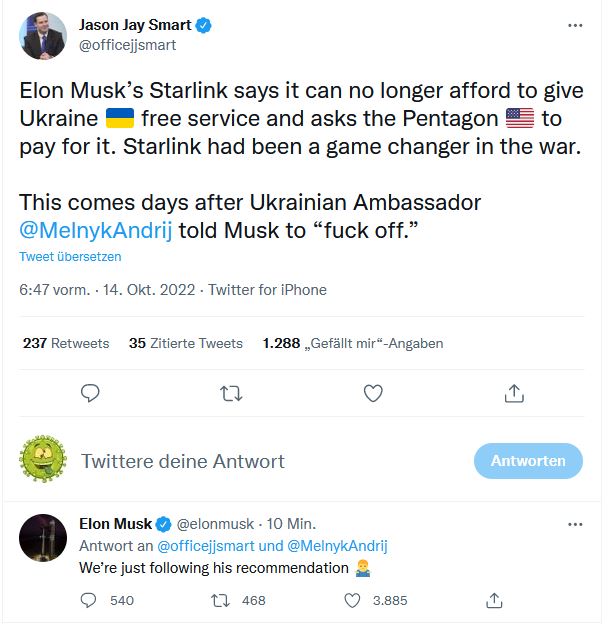Viewport: 609px width, 624px height.
Task: Open Elon Musk's profile avatar
Action: (x=43, y=540)
